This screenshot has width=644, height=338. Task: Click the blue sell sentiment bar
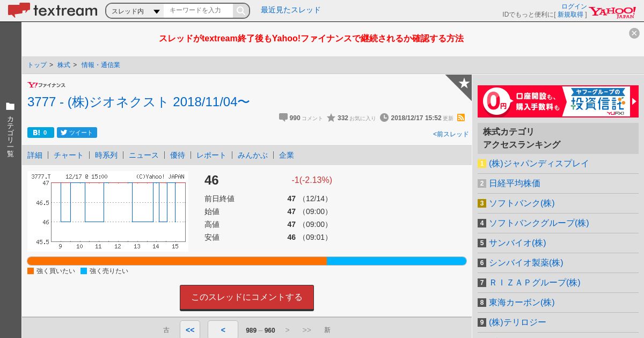pyautogui.click(x=397, y=261)
